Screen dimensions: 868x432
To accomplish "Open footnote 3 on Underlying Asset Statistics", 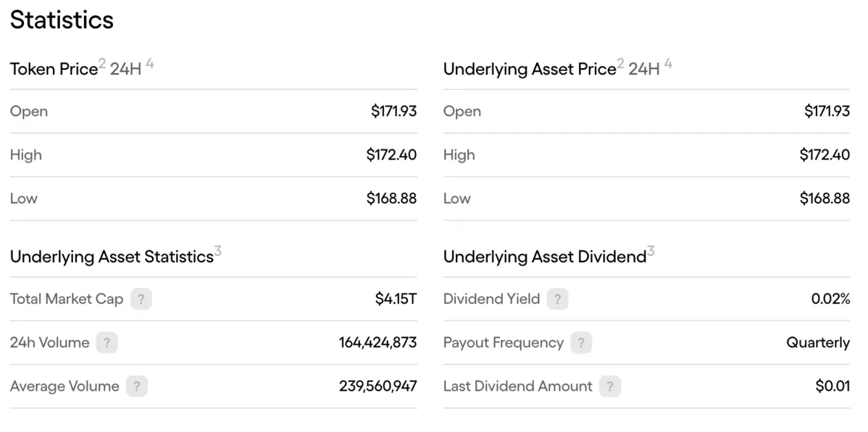I will [217, 252].
